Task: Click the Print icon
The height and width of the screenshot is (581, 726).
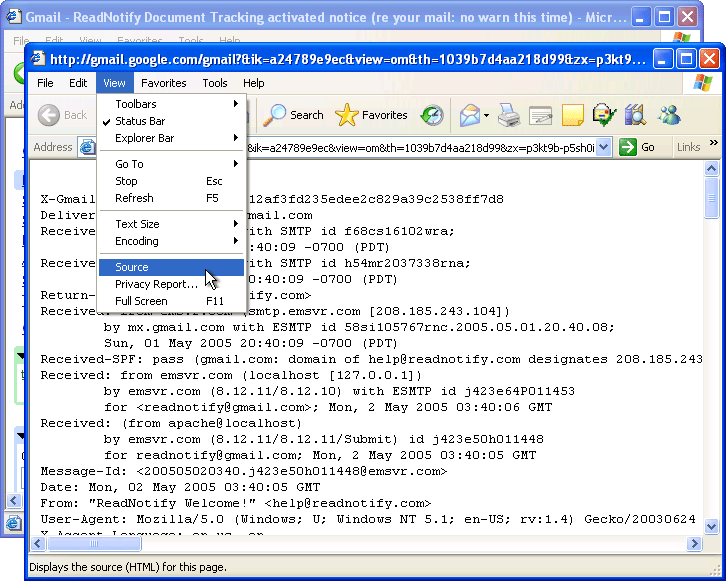Action: pos(509,116)
